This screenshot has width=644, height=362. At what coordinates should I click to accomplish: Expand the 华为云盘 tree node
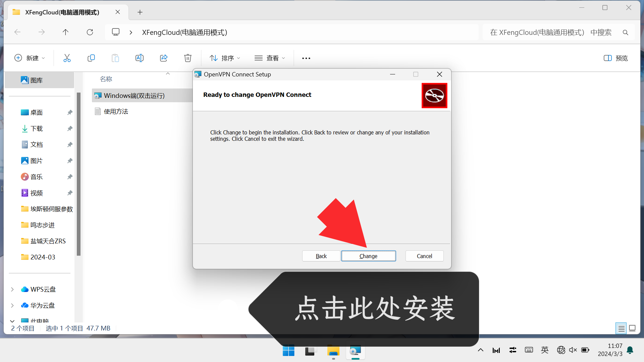click(x=12, y=305)
